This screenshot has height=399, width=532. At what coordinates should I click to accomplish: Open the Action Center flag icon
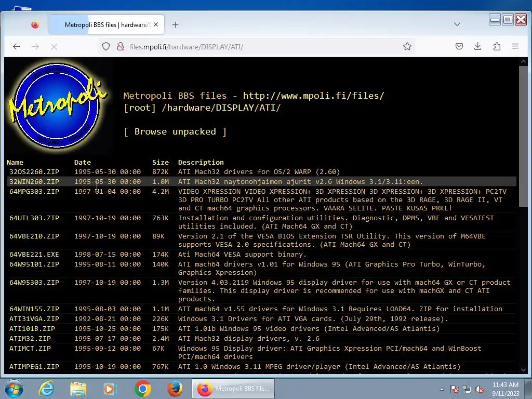tap(455, 389)
